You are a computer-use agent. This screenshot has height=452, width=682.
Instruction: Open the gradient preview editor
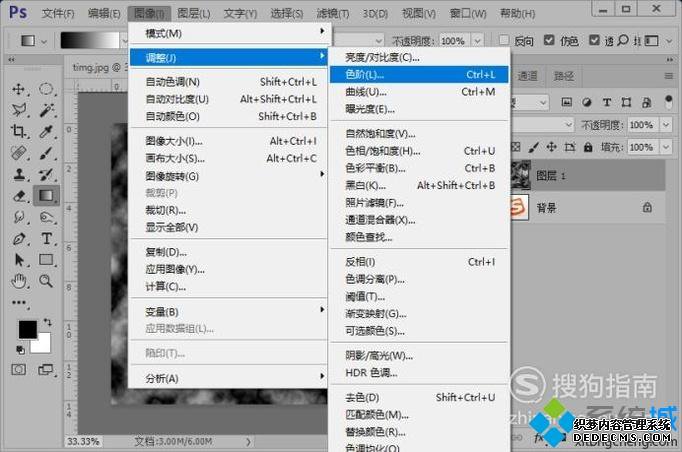point(89,40)
